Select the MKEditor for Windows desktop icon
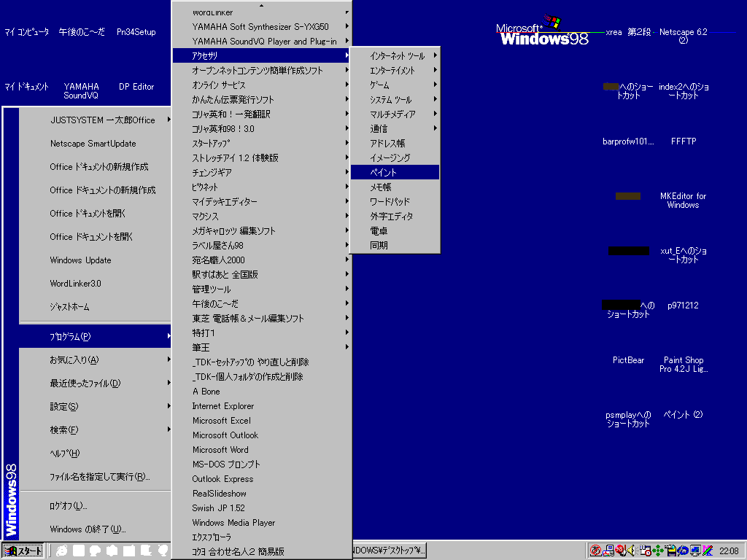The image size is (747, 560). 683,201
